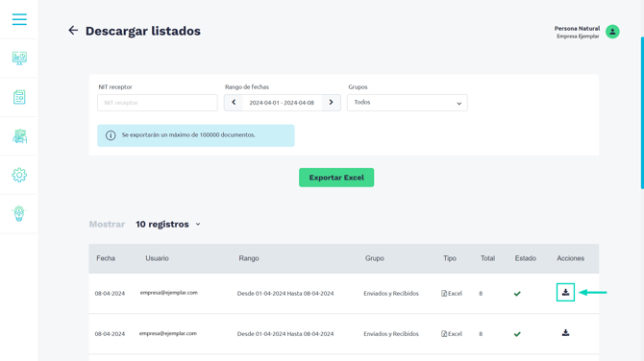
Task: Click the first row's Excel type cell
Action: point(452,294)
